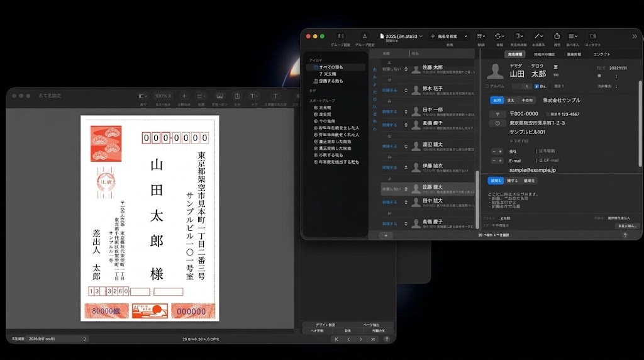Click the 100% zoom control in design window
Viewport: 644px width, 360px height.
click(163, 96)
